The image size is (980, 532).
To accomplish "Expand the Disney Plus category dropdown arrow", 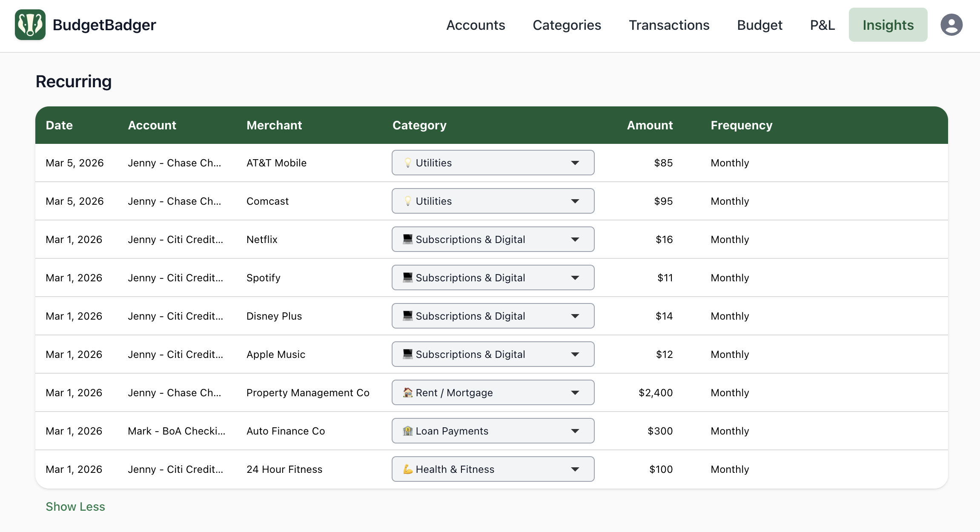I will (x=575, y=316).
